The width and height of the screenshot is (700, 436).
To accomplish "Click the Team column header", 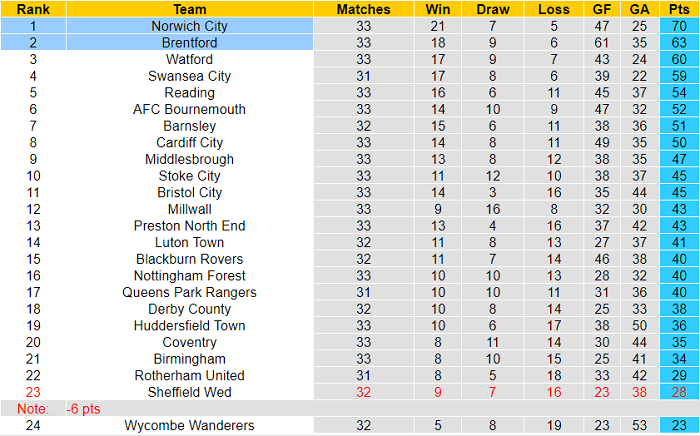I will click(x=189, y=9).
